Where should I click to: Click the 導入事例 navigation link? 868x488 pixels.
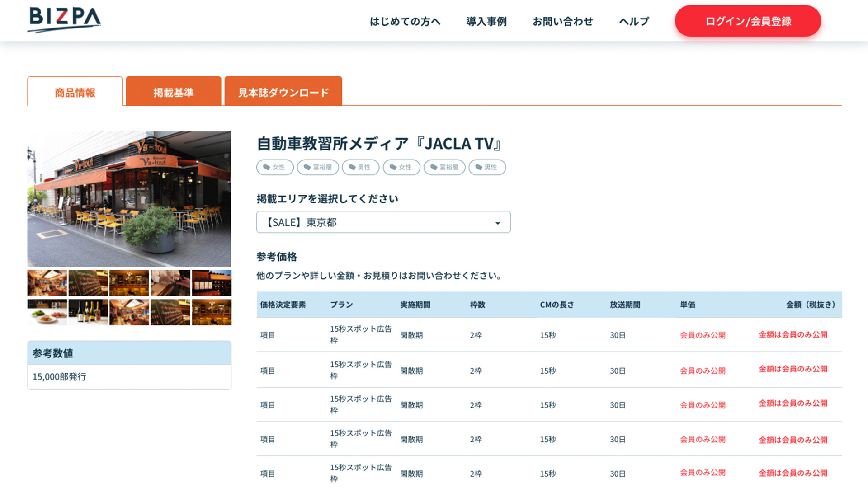[486, 21]
